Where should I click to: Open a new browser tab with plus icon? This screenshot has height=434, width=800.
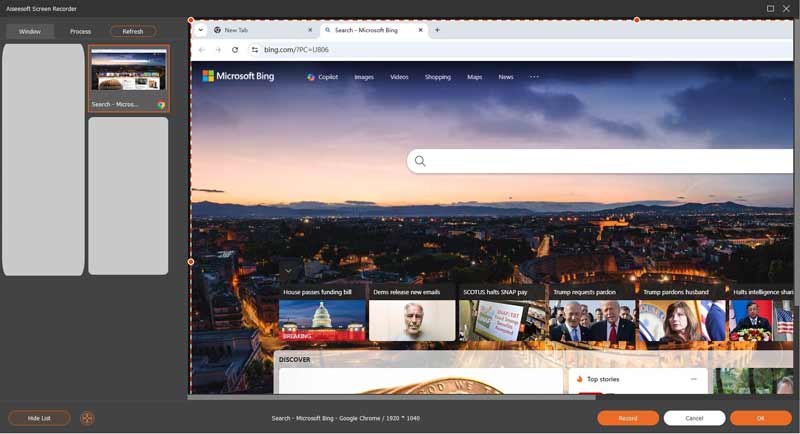pos(437,30)
